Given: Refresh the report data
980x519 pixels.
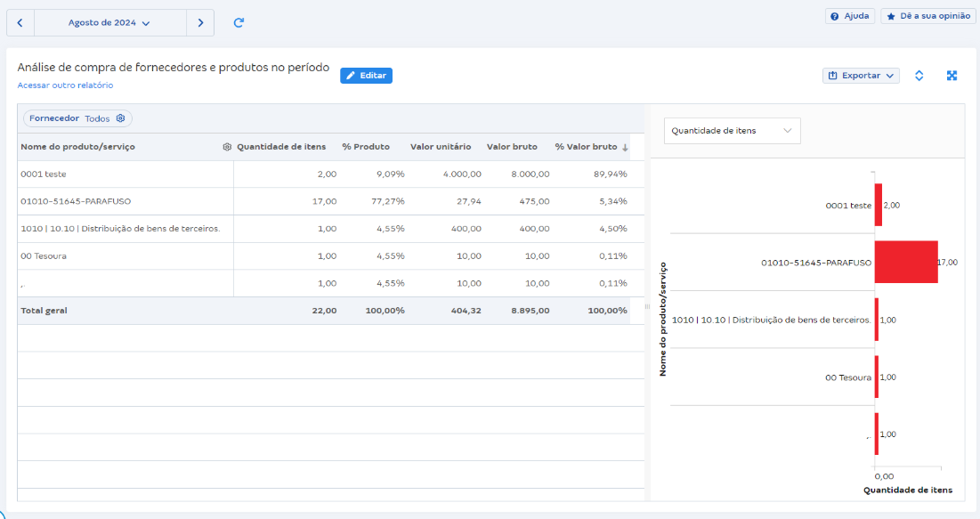Looking at the screenshot, I should (239, 23).
